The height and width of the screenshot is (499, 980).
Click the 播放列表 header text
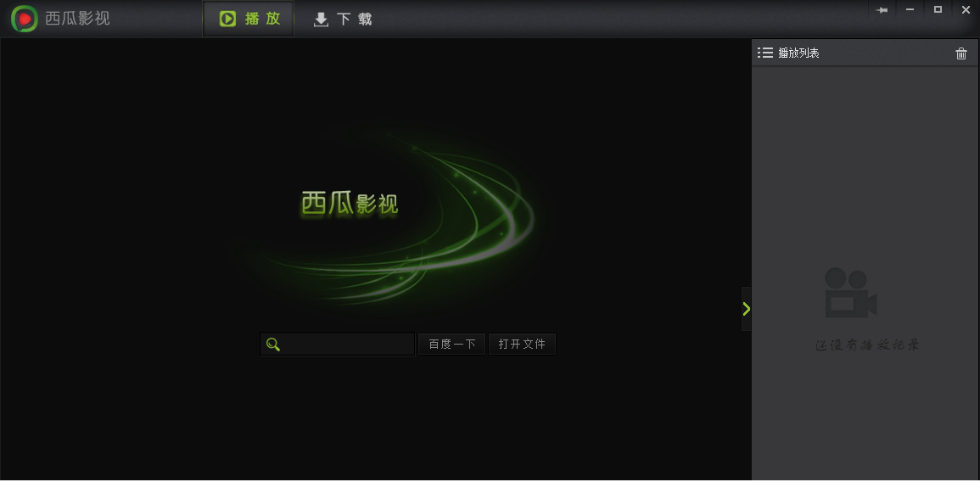pyautogui.click(x=798, y=53)
